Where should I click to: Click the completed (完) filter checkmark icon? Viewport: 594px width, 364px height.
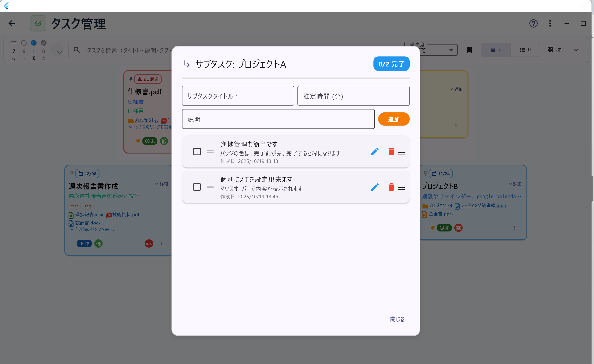pyautogui.click(x=44, y=42)
